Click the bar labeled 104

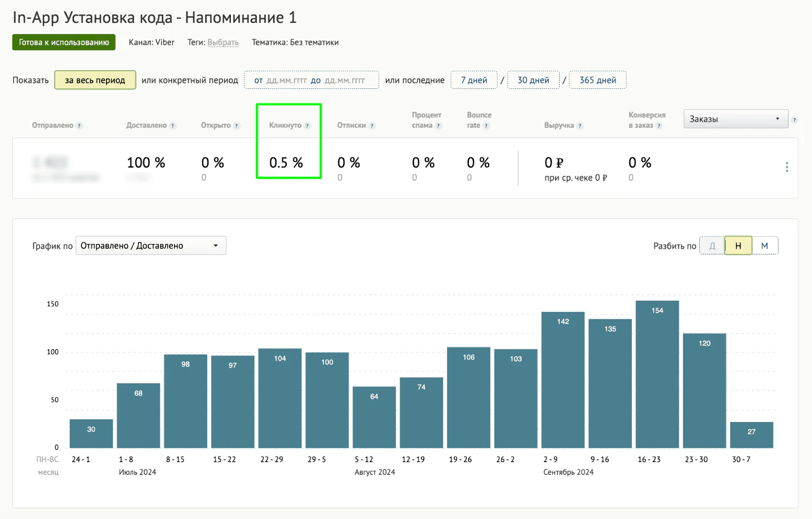(x=280, y=398)
